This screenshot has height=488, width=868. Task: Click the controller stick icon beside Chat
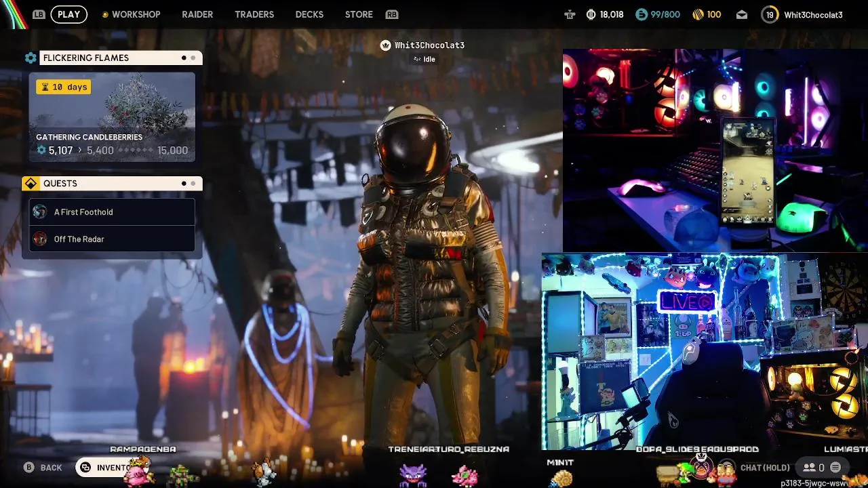(x=727, y=468)
